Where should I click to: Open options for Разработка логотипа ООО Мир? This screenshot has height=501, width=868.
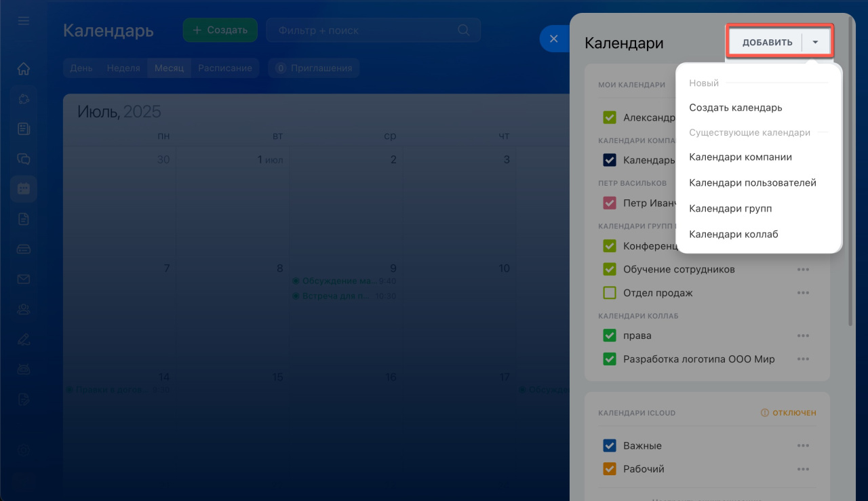[x=803, y=359]
